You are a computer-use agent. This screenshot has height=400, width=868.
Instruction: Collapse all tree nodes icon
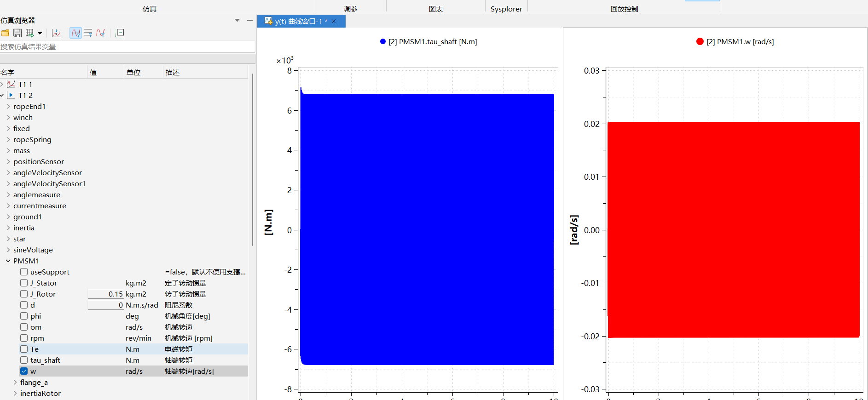coord(120,33)
